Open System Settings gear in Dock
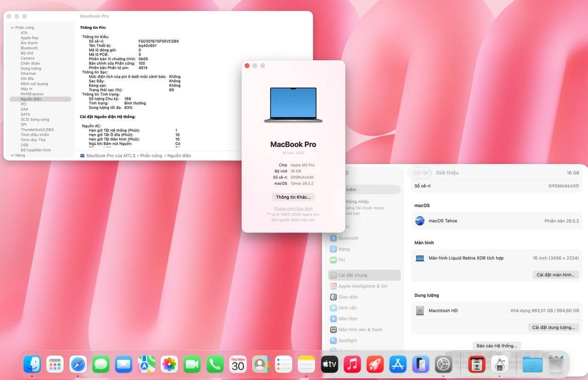Screen dimensions: 588x380 444,364
